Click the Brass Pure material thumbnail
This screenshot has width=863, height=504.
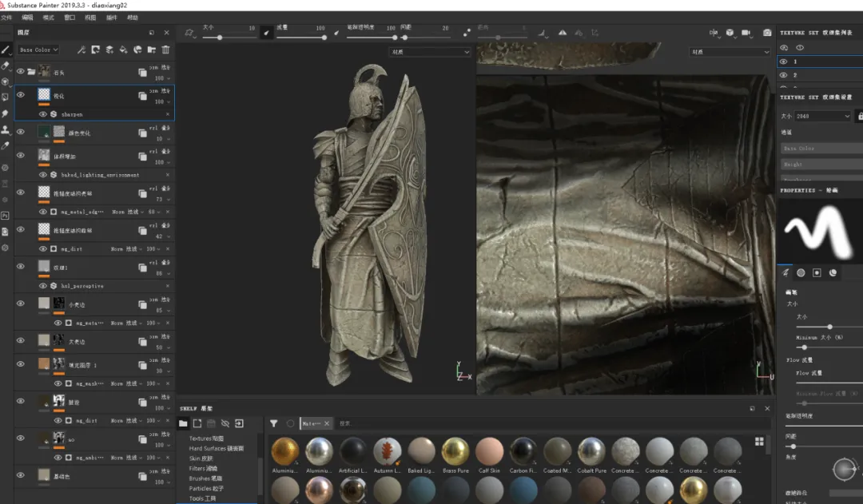455,451
